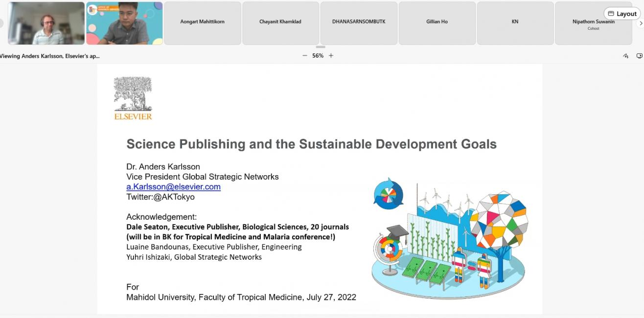The height and width of the screenshot is (318, 644).
Task: Click the slide title 'Science Publishing and the Sustainable Development Goals'
Action: (x=312, y=144)
